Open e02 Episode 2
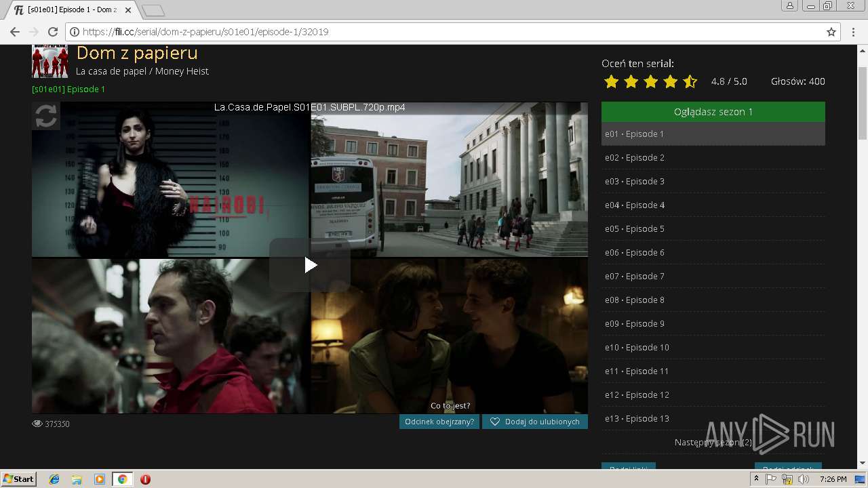Screen dimensions: 868x488 (x=713, y=157)
